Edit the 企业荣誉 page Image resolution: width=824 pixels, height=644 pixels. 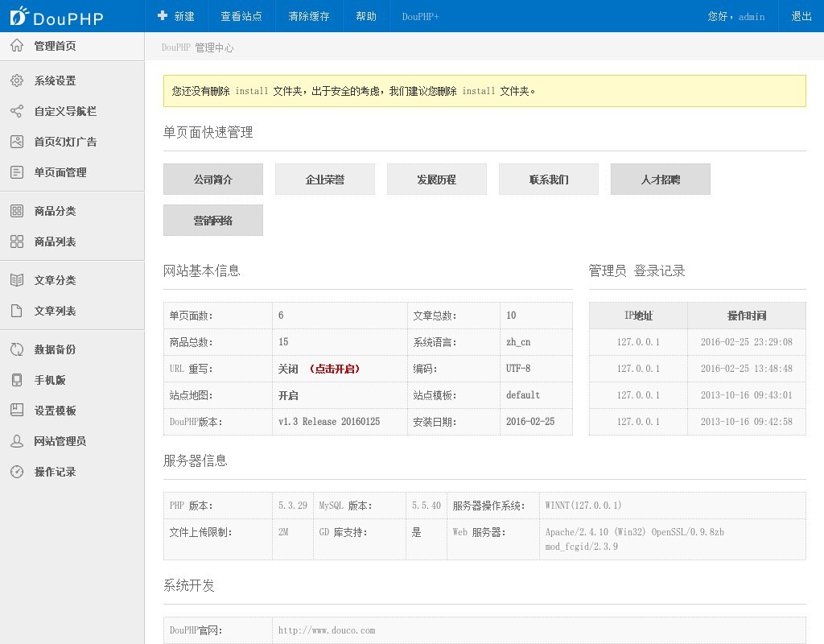point(325,180)
